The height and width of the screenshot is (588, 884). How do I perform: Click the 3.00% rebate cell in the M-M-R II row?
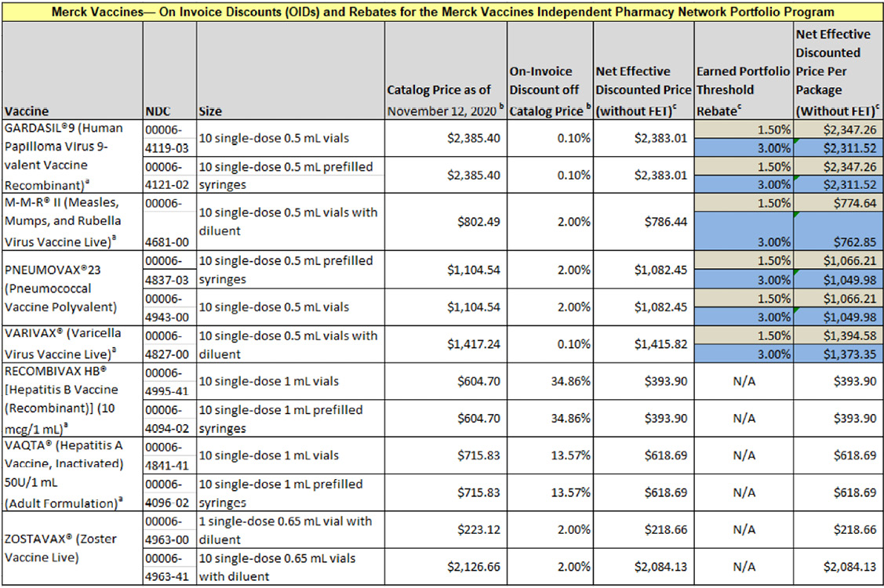744,231
